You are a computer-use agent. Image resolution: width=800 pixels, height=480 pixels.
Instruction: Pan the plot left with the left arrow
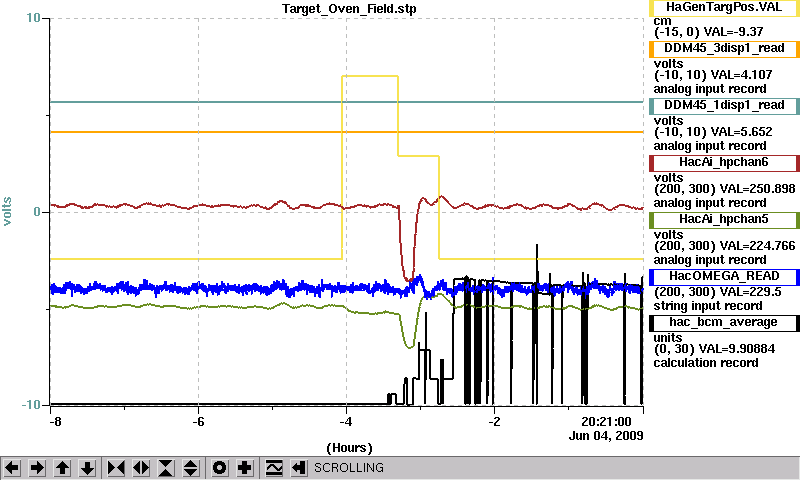[x=12, y=468]
